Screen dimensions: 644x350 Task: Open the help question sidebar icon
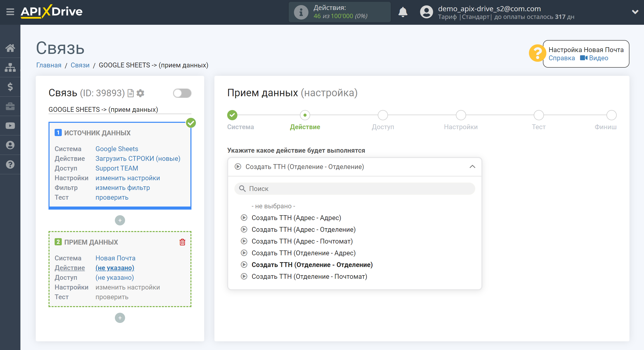tap(10, 164)
